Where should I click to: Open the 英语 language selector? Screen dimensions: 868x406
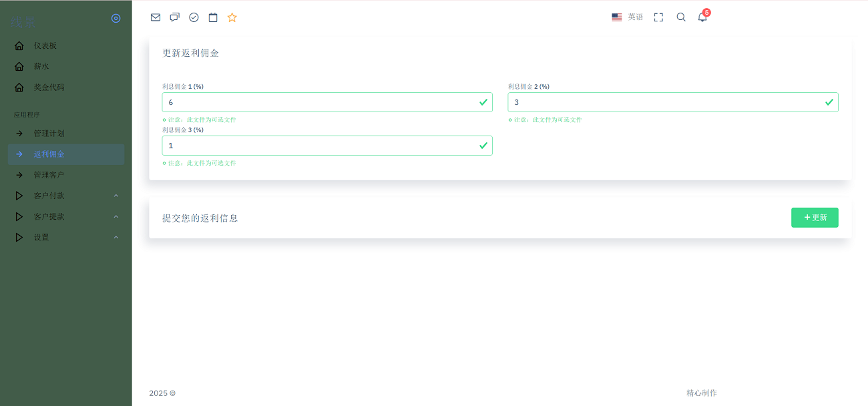click(627, 17)
